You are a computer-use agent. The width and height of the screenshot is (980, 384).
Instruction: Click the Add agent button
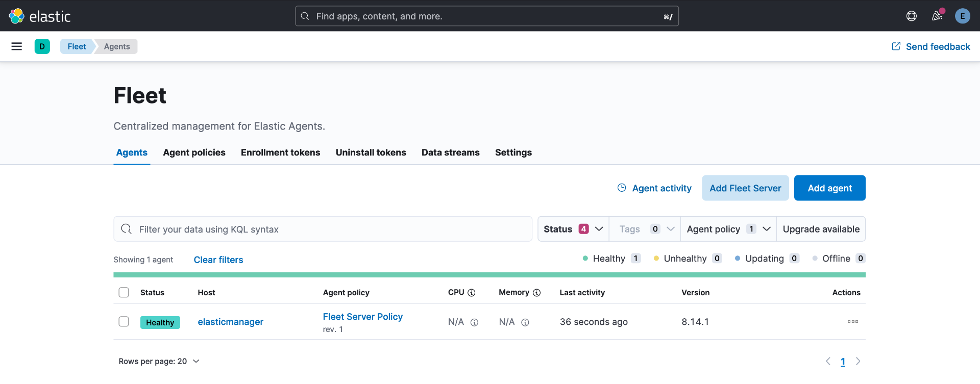coord(830,188)
